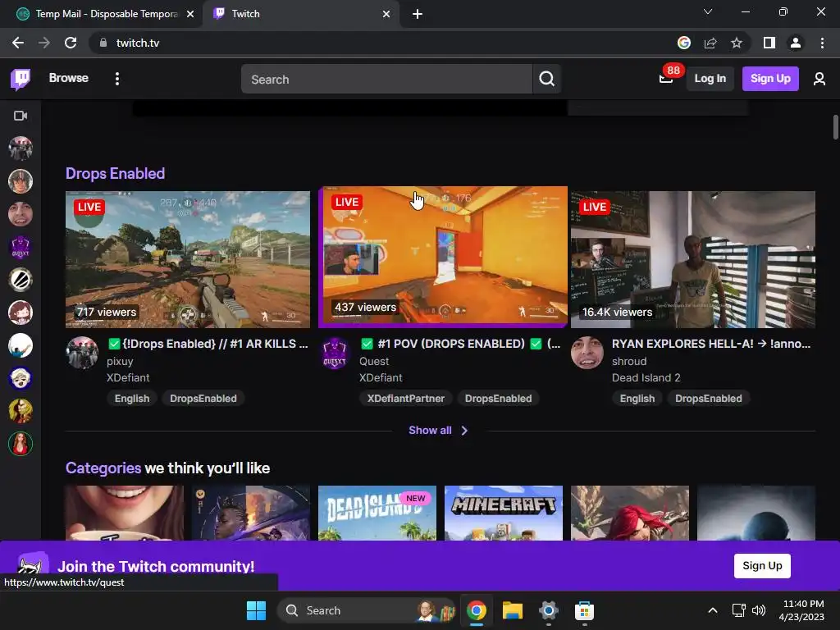Click Sign Up in the purple banner
The image size is (840, 630).
pos(762,566)
